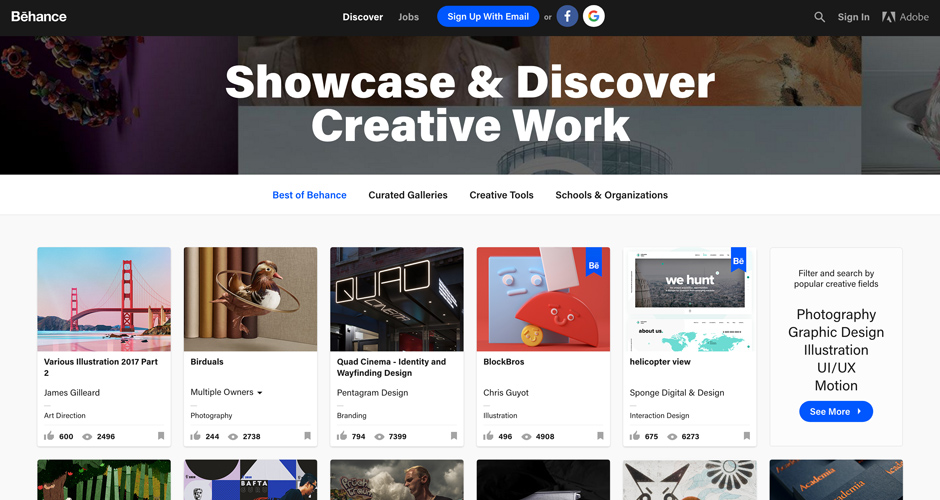Click the Be featured ribbon on BlockBros
The image size is (940, 500).
coord(593,262)
